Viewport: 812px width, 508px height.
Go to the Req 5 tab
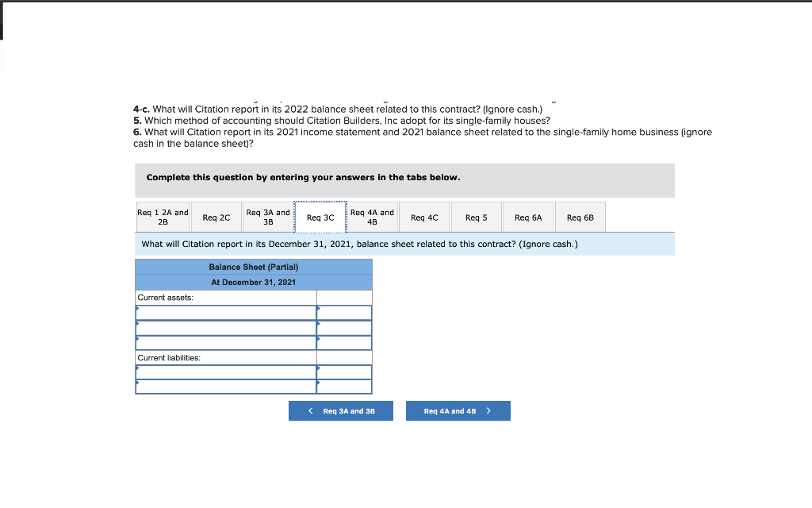point(476,217)
